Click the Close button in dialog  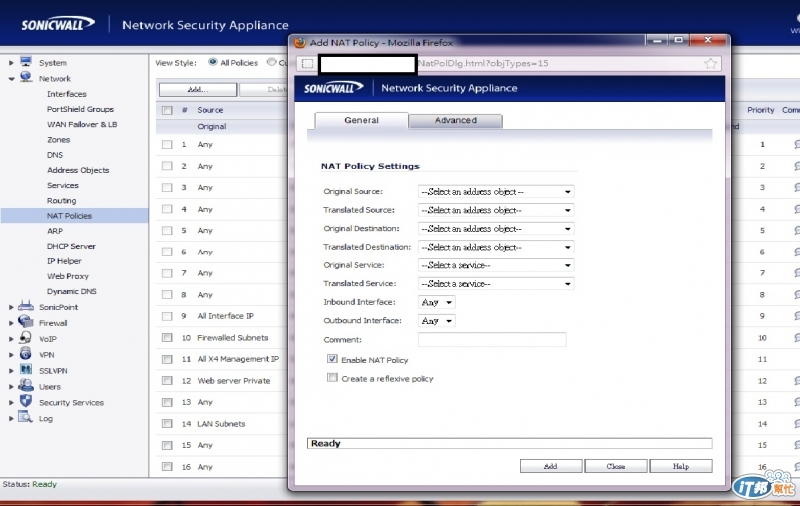616,466
